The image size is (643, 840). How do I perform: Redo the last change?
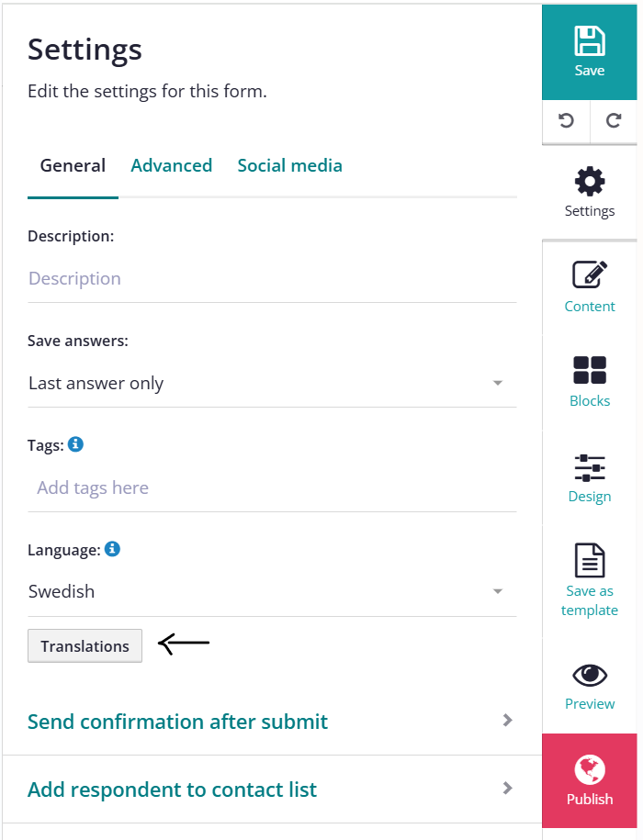click(x=614, y=120)
